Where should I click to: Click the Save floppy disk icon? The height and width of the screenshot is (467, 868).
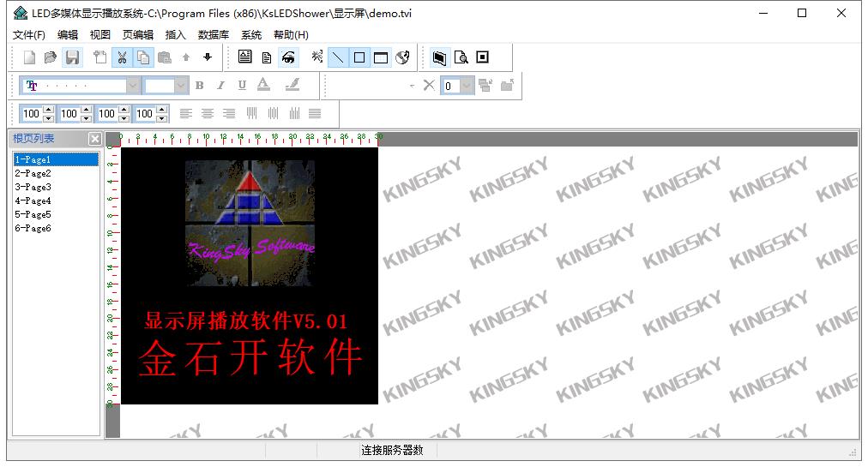tap(72, 57)
